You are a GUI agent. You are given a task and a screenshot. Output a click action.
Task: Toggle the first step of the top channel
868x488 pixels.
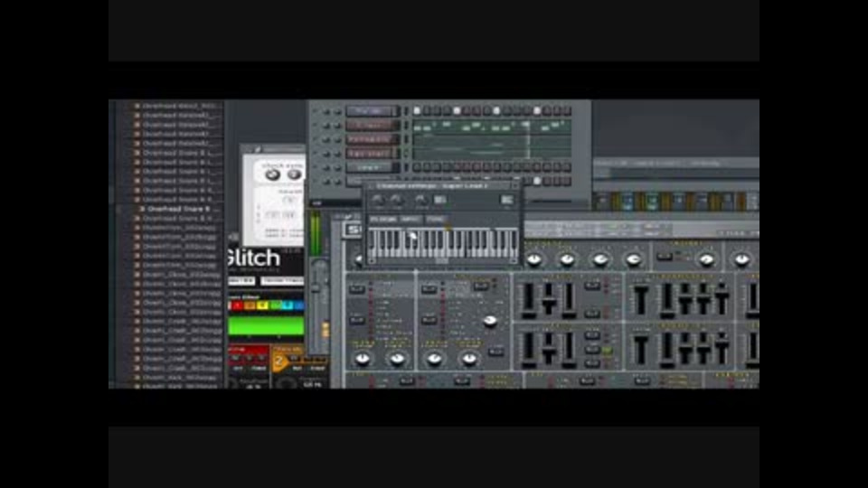point(417,111)
